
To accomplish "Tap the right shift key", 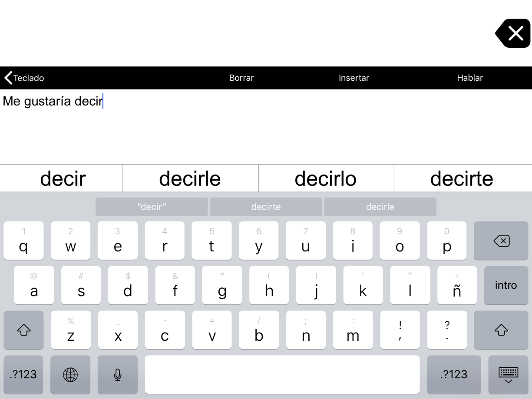I will point(501,330).
